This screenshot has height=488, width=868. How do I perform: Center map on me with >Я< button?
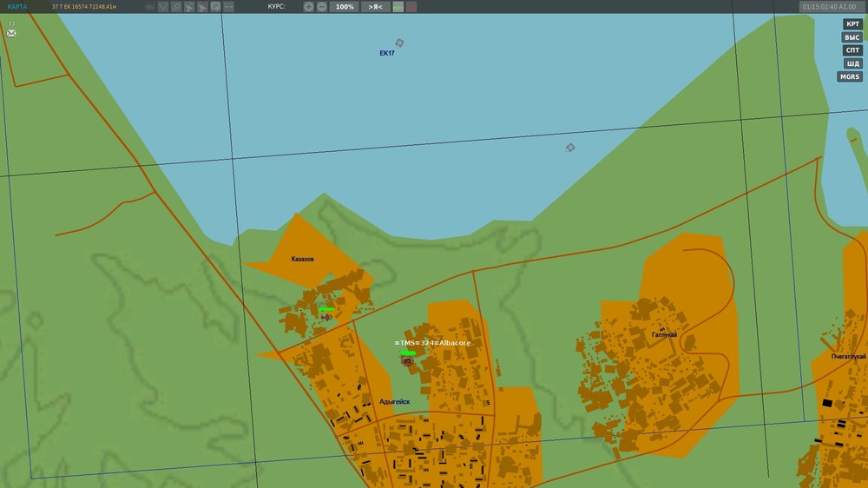click(x=375, y=7)
